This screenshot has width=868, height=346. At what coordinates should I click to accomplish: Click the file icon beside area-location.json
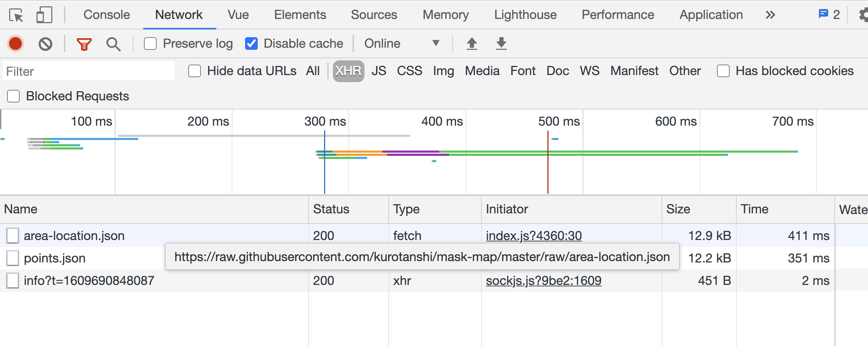(13, 235)
